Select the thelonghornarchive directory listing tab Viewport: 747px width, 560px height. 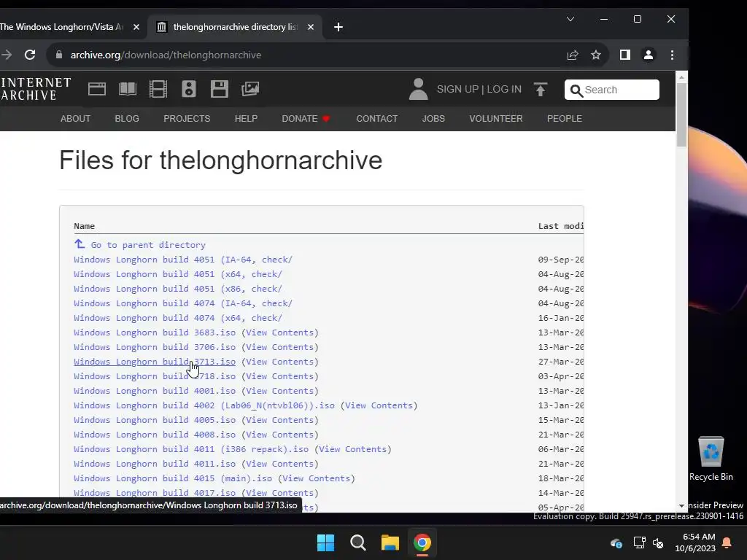click(x=234, y=27)
